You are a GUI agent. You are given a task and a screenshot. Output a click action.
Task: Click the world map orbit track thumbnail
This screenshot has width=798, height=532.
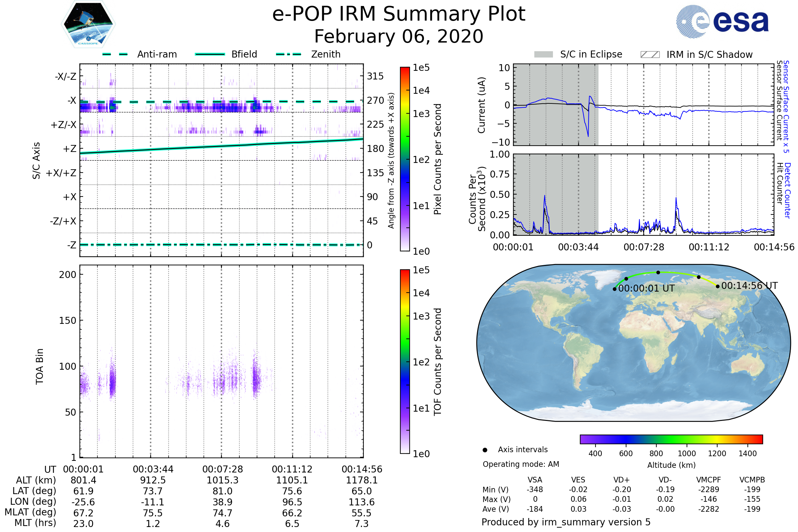coord(633,343)
